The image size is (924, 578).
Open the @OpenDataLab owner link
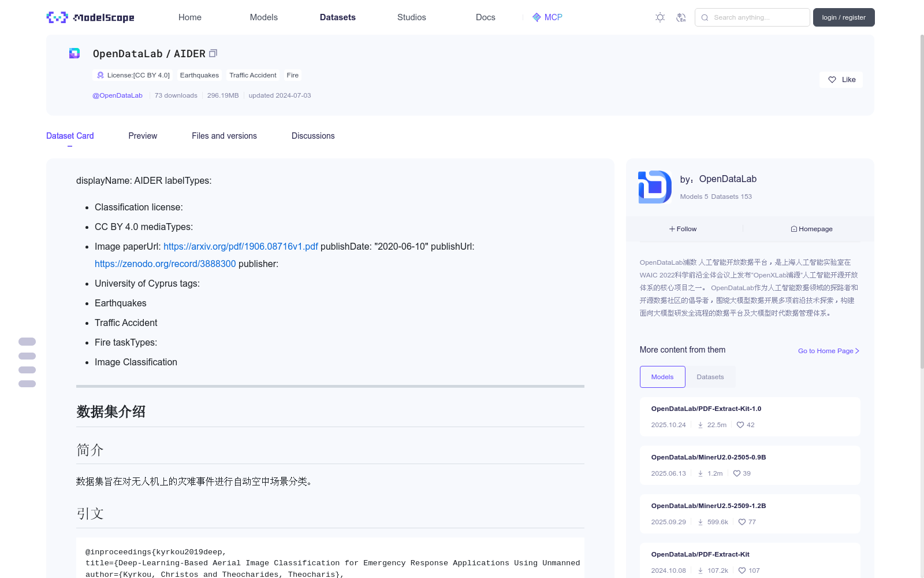[x=117, y=95]
